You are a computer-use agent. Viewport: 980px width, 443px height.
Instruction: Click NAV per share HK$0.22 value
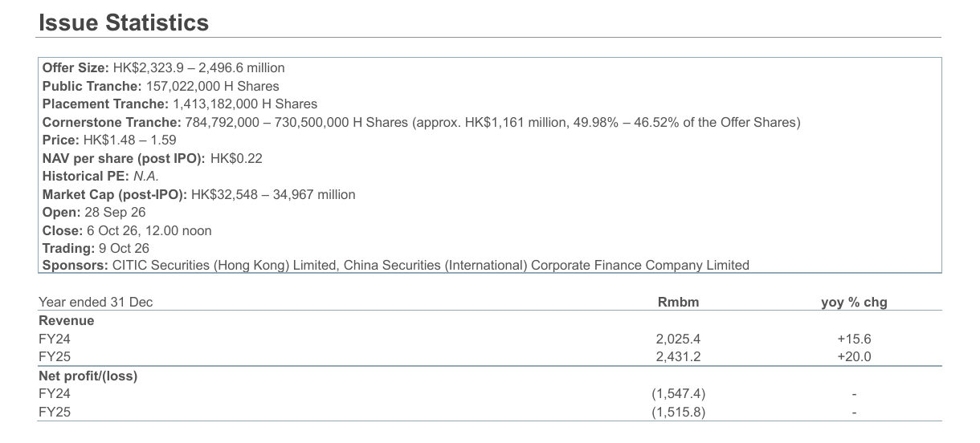(x=236, y=159)
